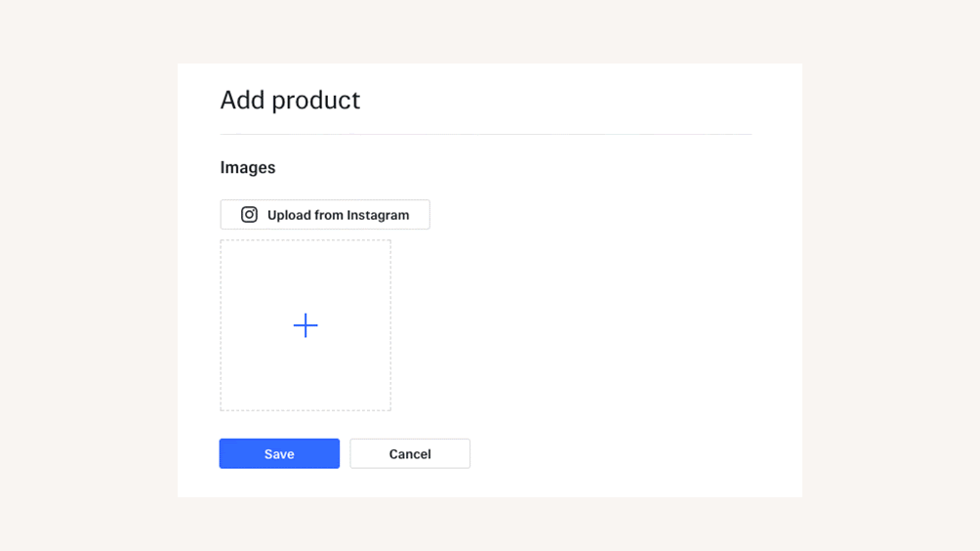The height and width of the screenshot is (551, 980).
Task: Click the "Upload from Instagram" text label
Action: [338, 215]
